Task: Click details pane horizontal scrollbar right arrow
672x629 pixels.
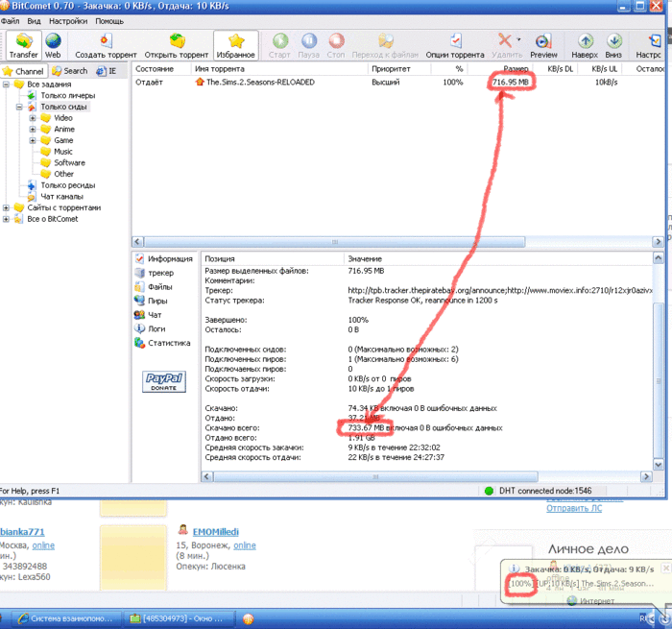Action: pyautogui.click(x=646, y=476)
